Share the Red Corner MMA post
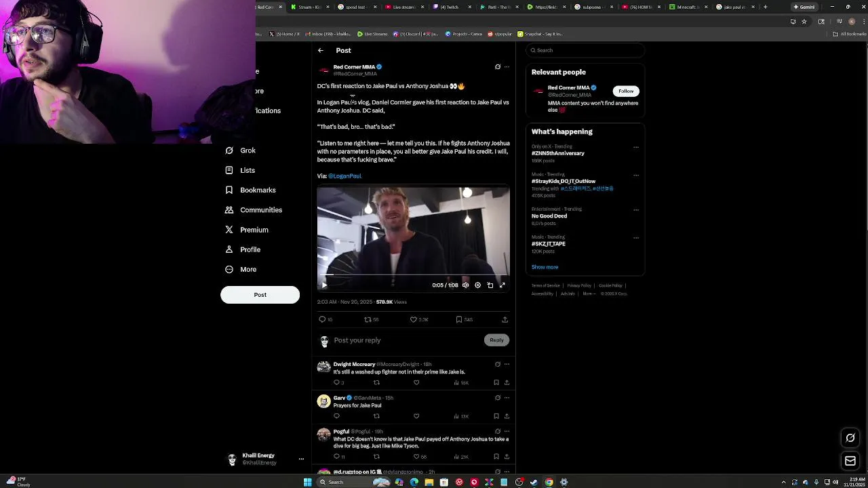The image size is (868, 488). coord(505,319)
